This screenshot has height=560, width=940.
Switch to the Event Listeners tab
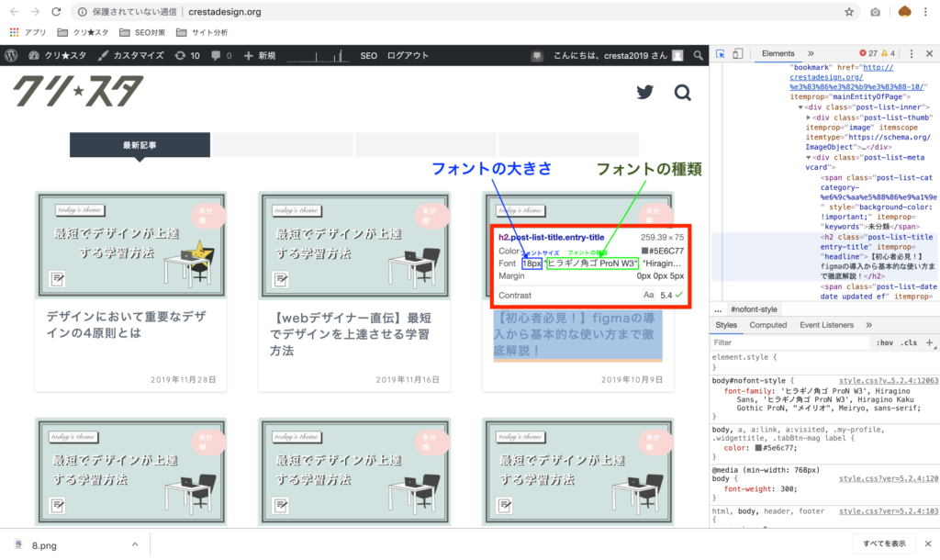826,325
